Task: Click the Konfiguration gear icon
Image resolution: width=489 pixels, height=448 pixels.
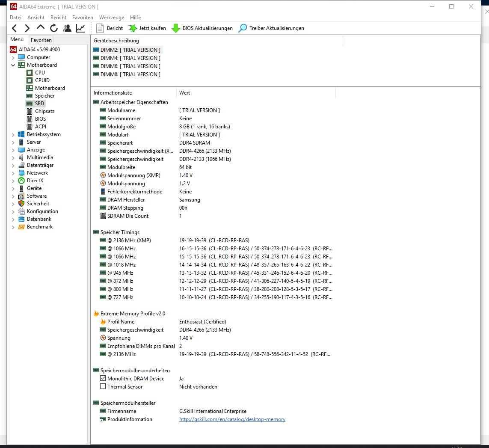Action: (x=21, y=211)
